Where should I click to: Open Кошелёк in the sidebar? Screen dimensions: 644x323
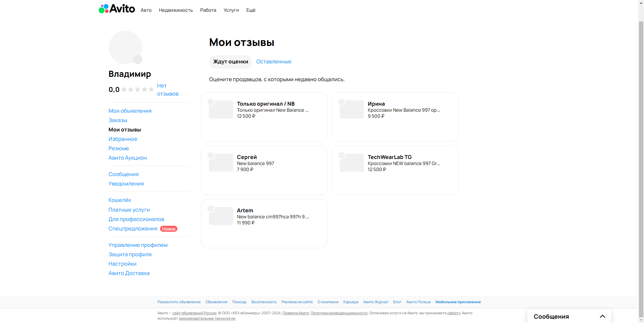[120, 200]
